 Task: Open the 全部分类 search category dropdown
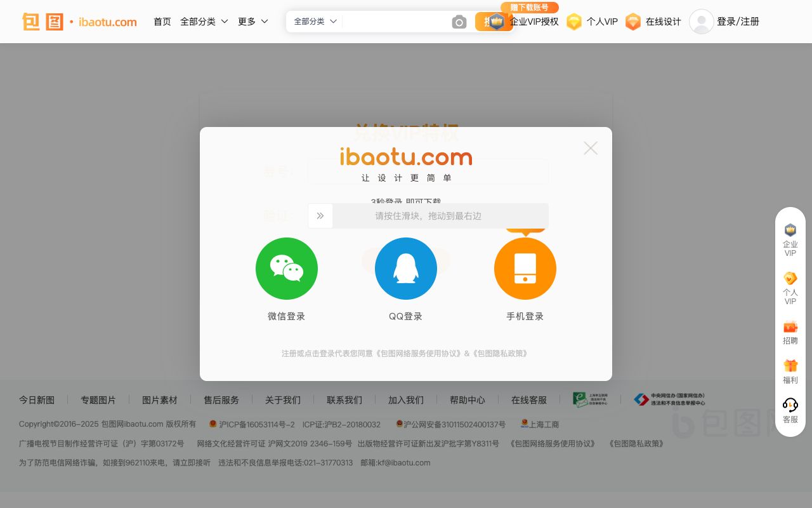314,21
